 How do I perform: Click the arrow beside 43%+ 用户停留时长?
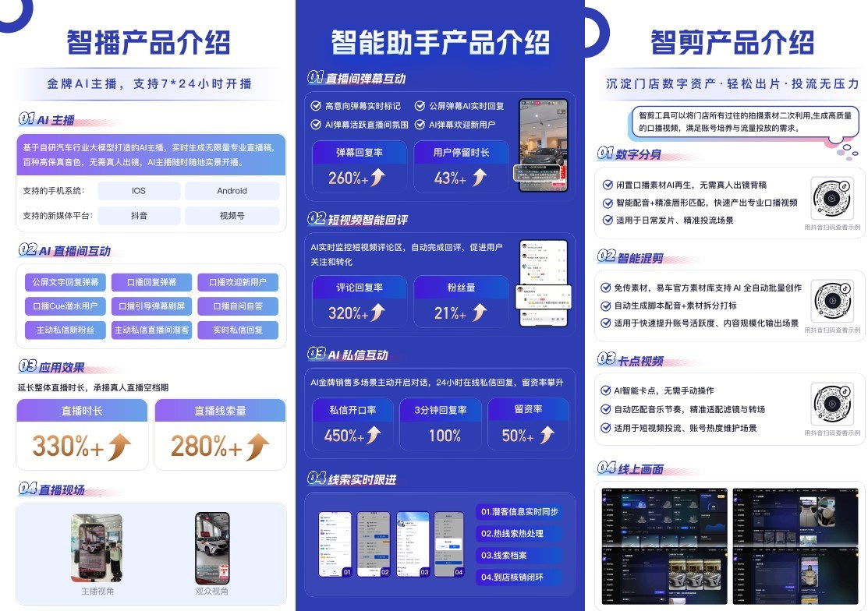click(480, 178)
